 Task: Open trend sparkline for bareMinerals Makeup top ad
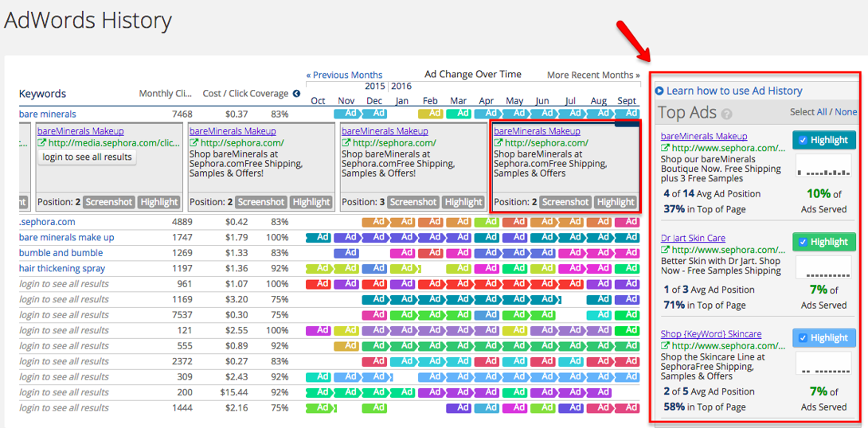tap(823, 165)
